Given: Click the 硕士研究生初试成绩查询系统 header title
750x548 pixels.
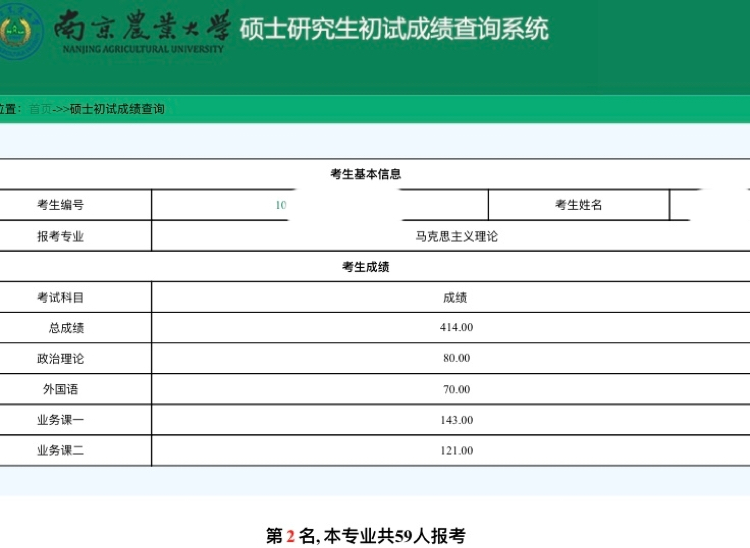Looking at the screenshot, I should pos(394,29).
